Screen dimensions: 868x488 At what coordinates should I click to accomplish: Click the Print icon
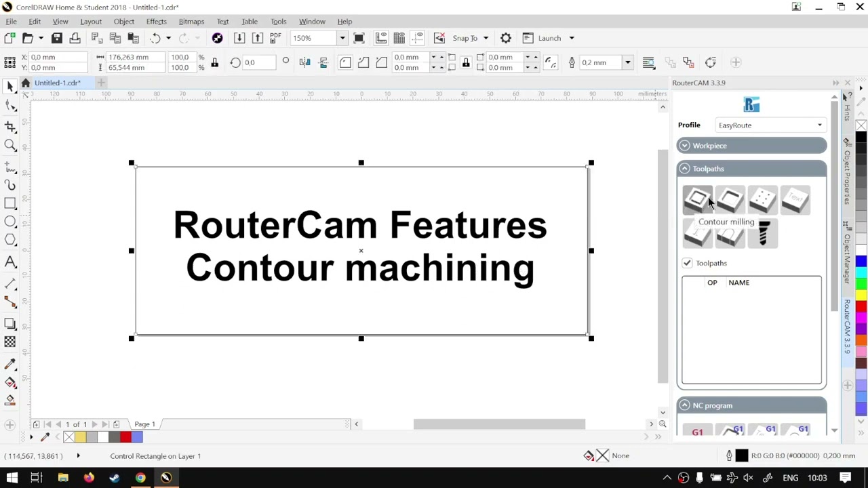click(75, 38)
